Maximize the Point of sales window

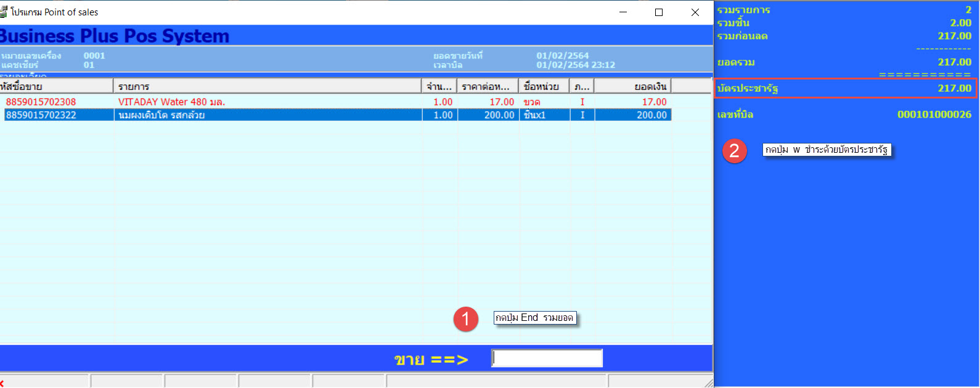tap(659, 12)
